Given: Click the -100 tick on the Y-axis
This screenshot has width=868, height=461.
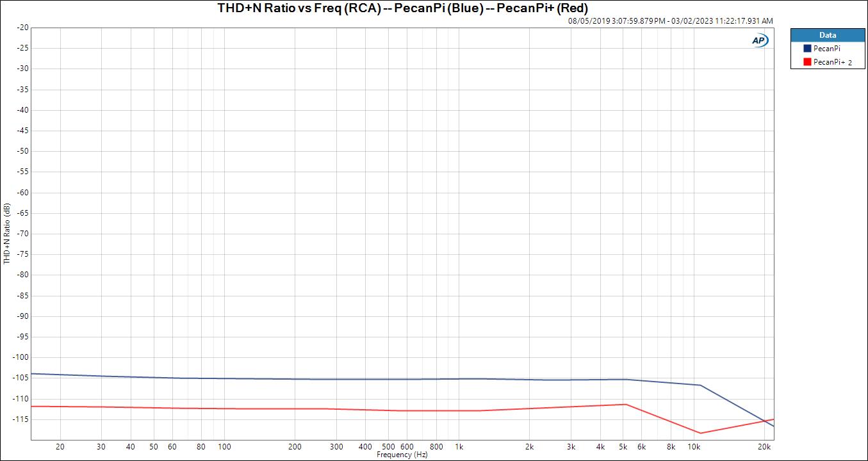Looking at the screenshot, I should tap(21, 357).
